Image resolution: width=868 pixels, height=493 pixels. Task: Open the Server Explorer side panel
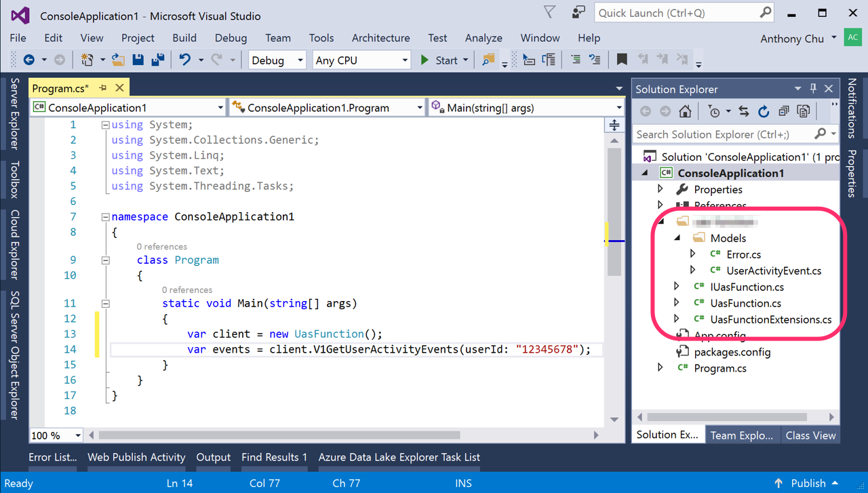[x=14, y=113]
